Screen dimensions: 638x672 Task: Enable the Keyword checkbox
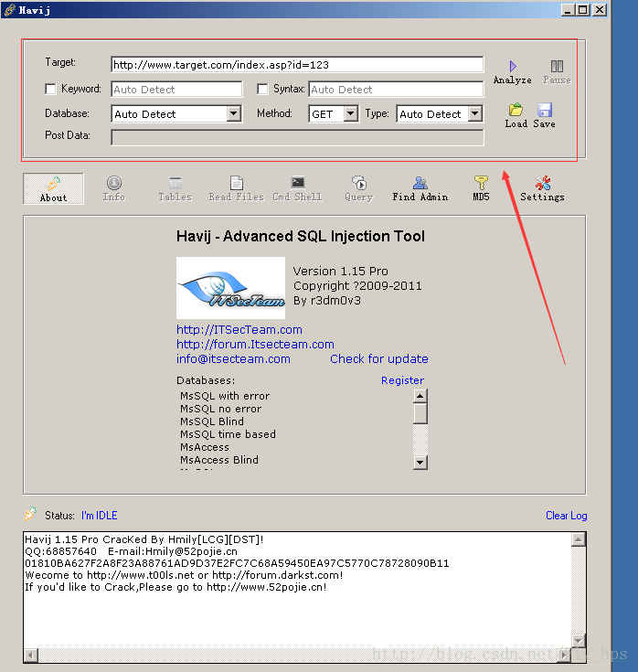click(x=50, y=89)
